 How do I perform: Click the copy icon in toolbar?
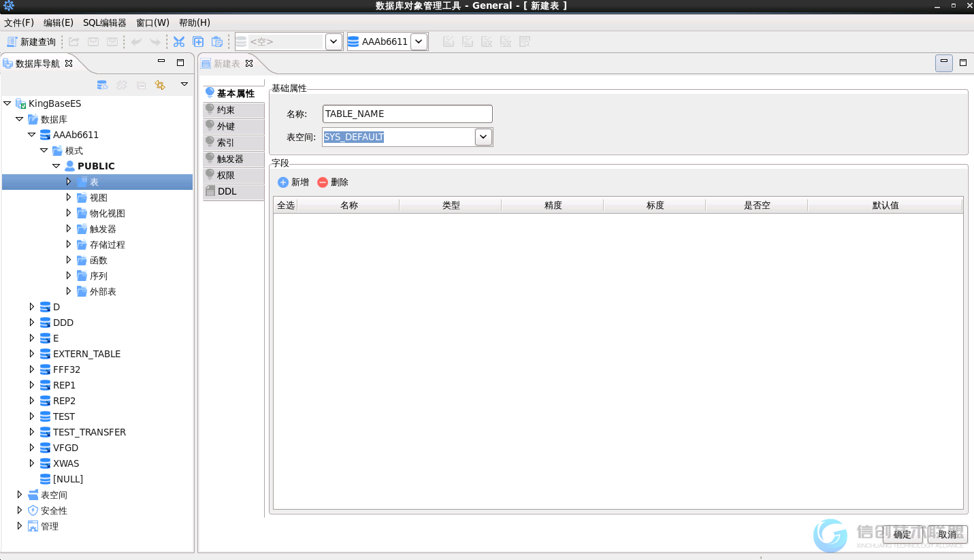point(198,42)
